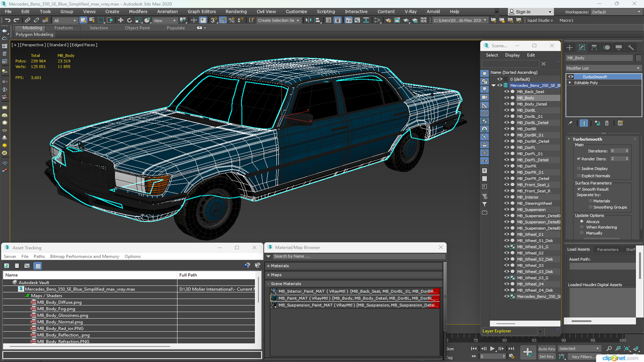Enable Isoline Display checkbox
The width and height of the screenshot is (644, 362).
579,169
